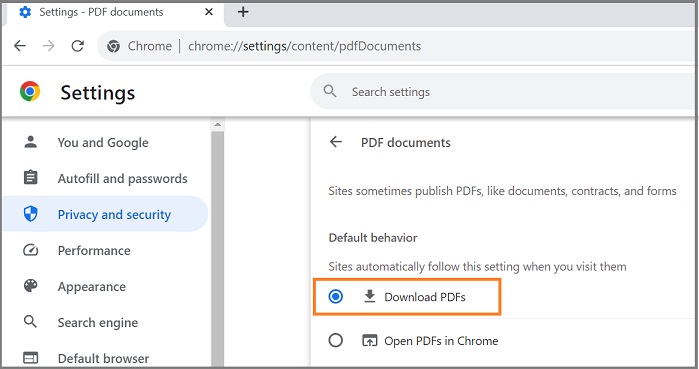Viewport: 699px width, 369px height.
Task: Click the browser back arrow button
Action: pyautogui.click(x=20, y=46)
